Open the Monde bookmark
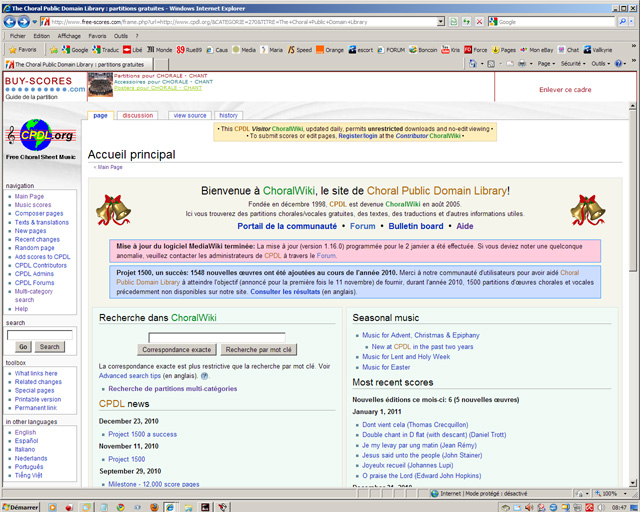Image resolution: width=640 pixels, height=512 pixels. 160,50
